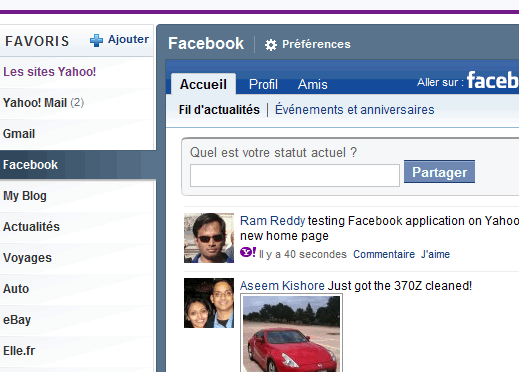
Task: Click the 'Aller sur :' label
Action: (x=440, y=82)
